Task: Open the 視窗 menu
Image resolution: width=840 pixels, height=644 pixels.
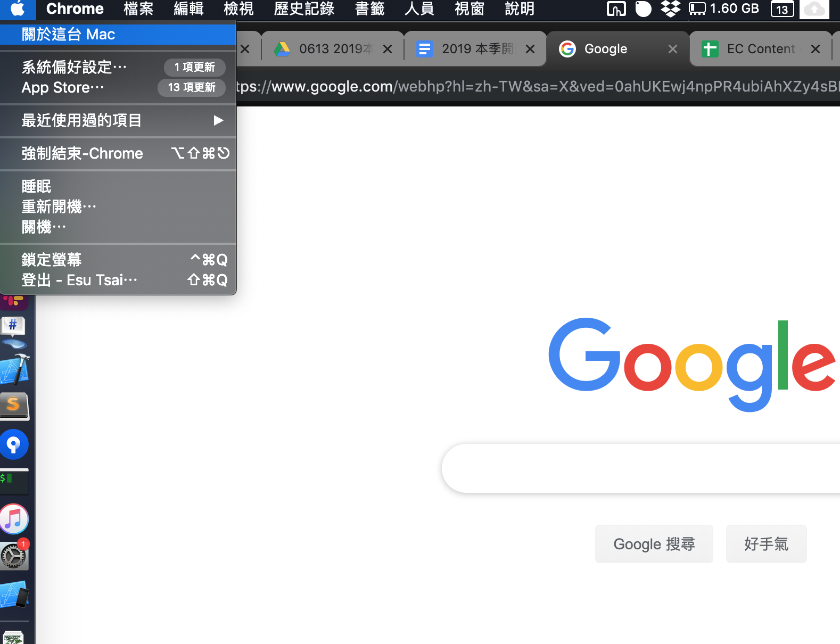Action: click(x=470, y=9)
